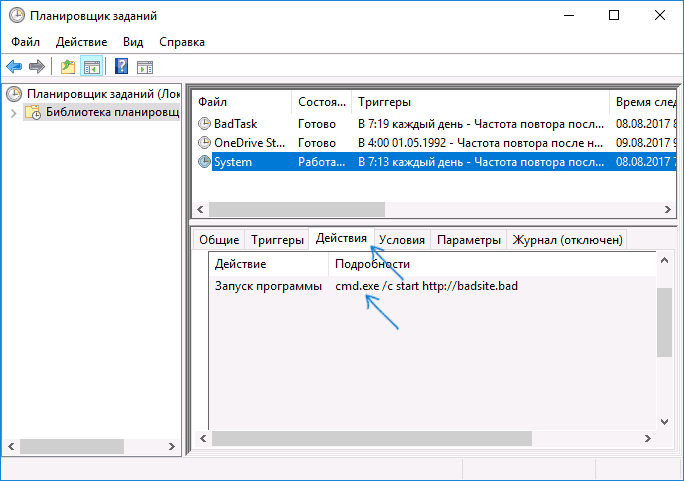684x481 pixels.
Task: Open the Справка menu
Action: click(181, 42)
